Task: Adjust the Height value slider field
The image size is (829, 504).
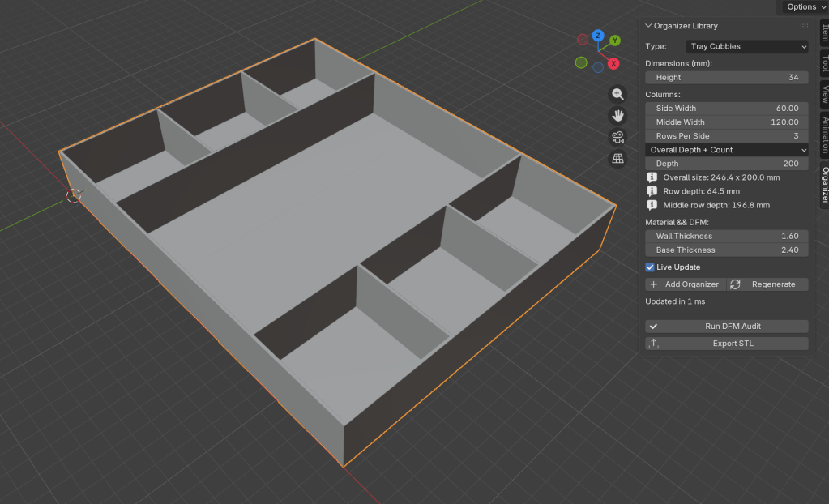Action: pos(726,77)
